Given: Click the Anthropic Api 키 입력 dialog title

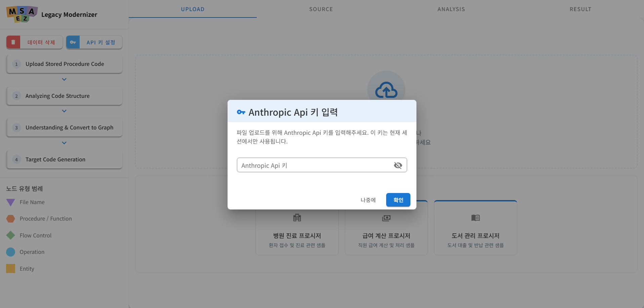Looking at the screenshot, I should coord(293,112).
